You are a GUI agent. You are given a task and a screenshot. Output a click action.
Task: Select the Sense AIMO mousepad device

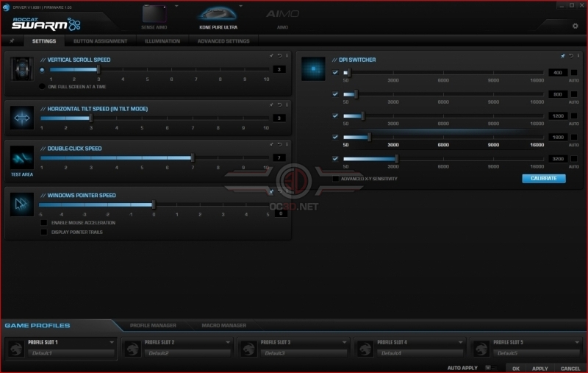(154, 18)
